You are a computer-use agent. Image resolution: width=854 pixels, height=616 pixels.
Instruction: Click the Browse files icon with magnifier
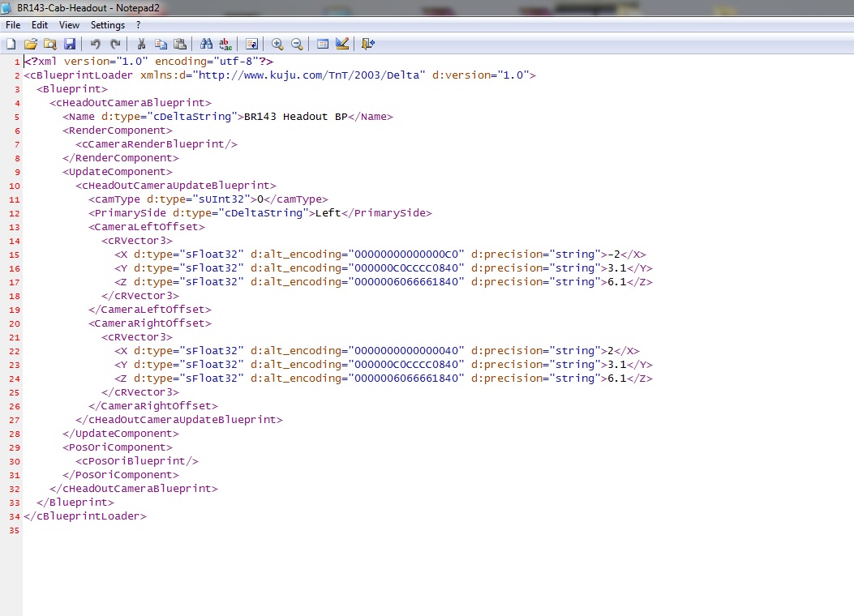tap(50, 44)
